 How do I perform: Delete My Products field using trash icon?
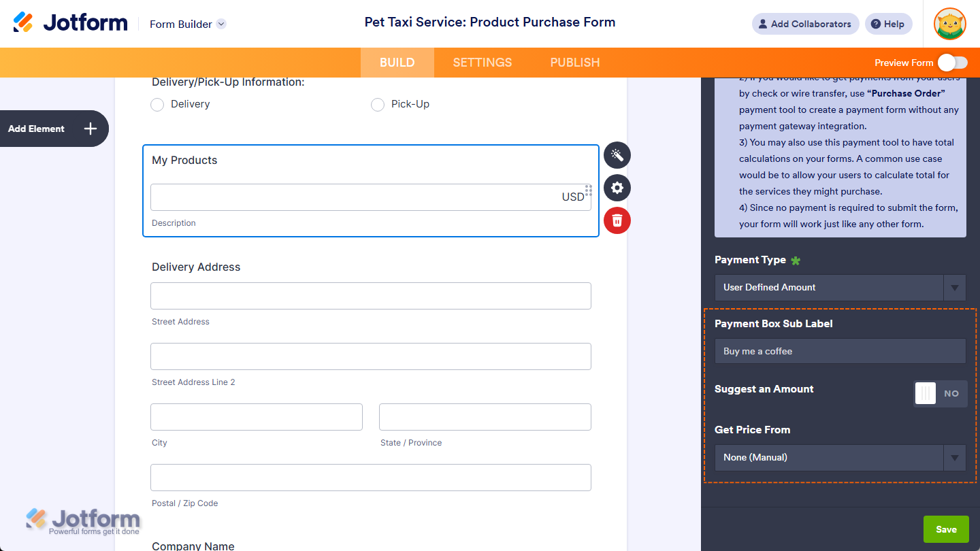[617, 220]
